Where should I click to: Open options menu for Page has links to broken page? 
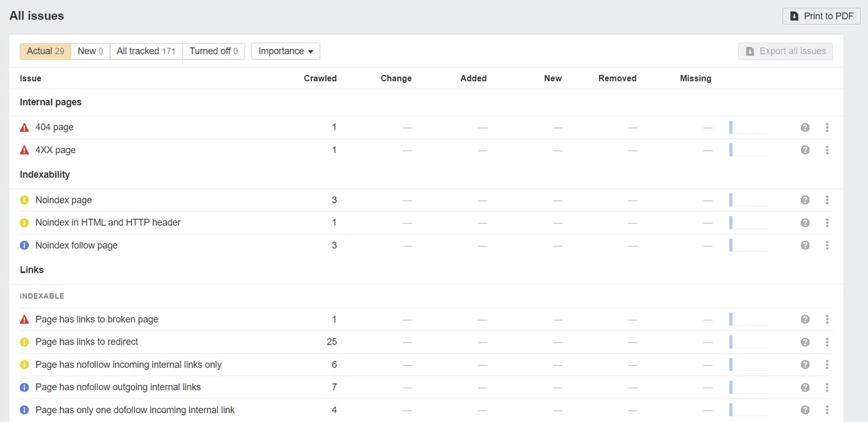(827, 319)
